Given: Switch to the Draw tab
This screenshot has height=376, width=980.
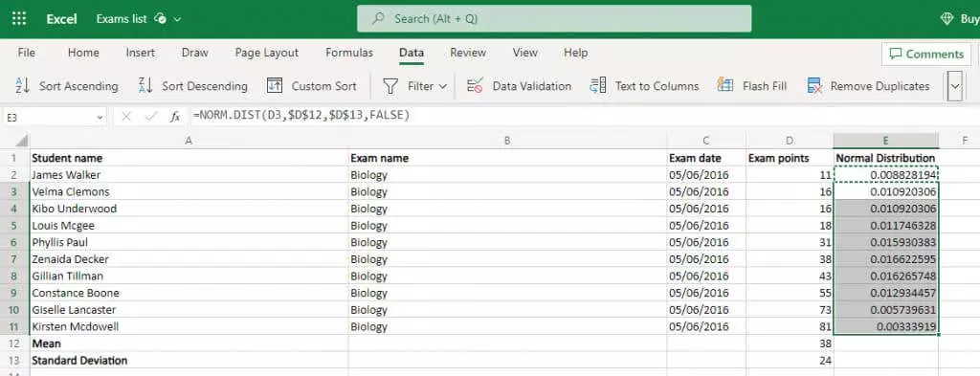Looking at the screenshot, I should 195,53.
